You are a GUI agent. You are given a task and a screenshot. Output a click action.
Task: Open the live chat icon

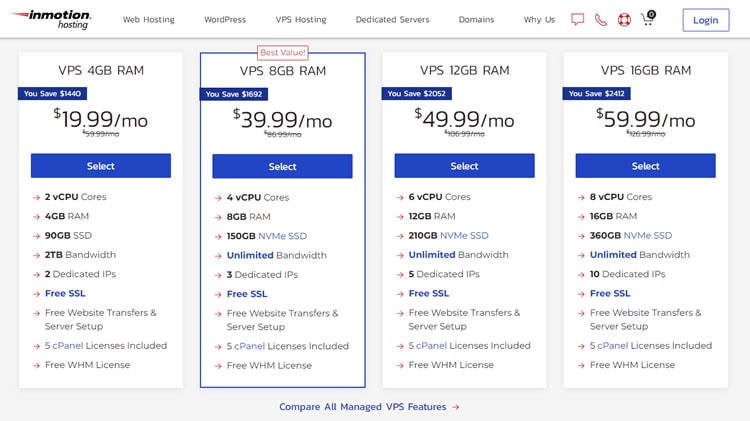coord(577,20)
